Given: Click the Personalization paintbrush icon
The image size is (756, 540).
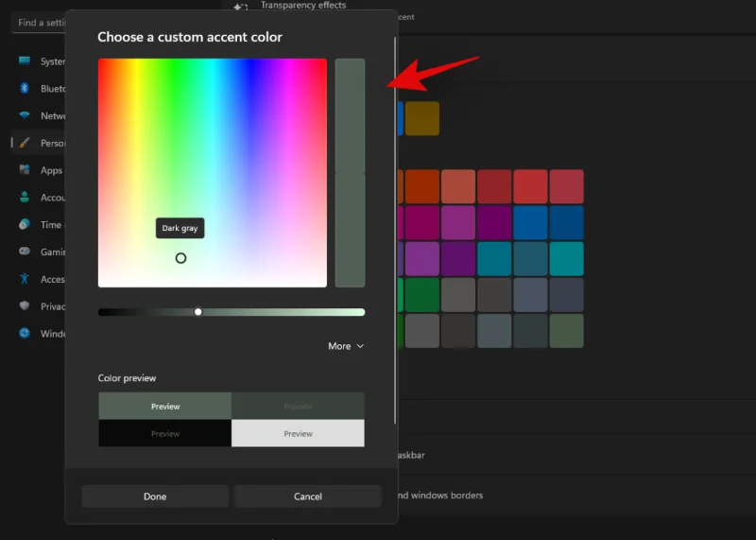Looking at the screenshot, I should pos(25,143).
